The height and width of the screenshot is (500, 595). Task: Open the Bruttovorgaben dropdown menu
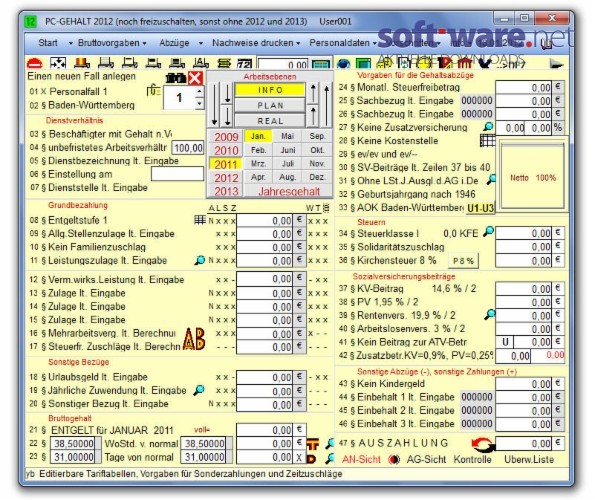(x=112, y=43)
